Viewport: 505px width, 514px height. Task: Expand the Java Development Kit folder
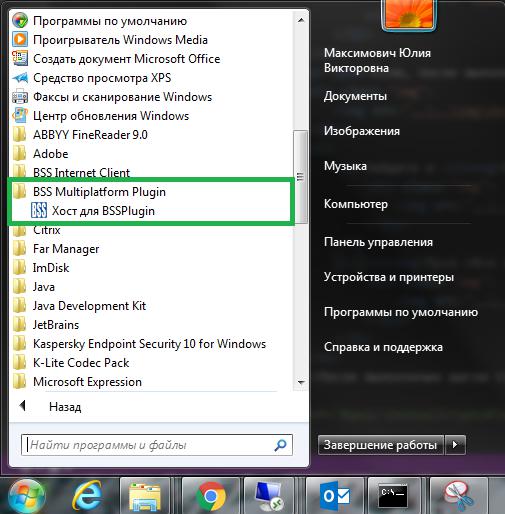tap(79, 306)
